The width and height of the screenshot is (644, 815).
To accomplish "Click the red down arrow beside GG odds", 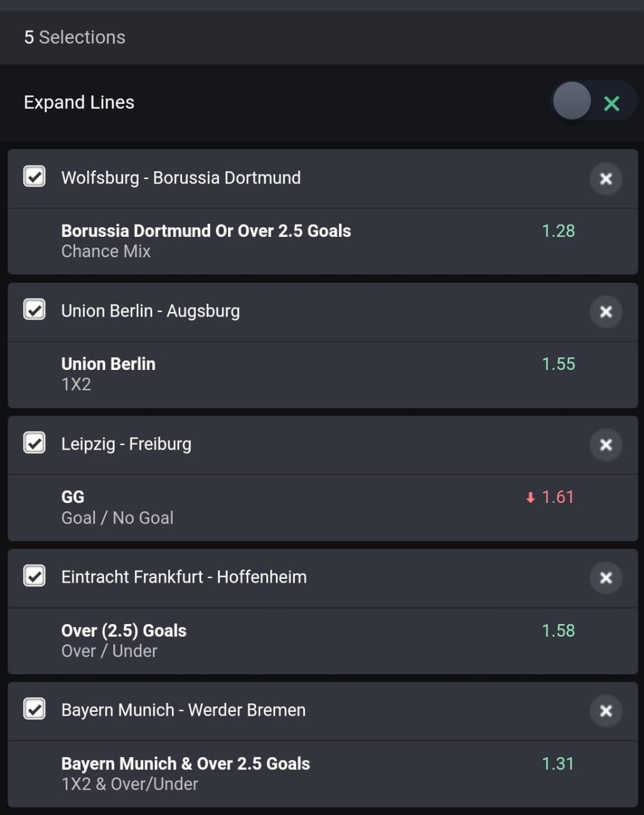I will (529, 497).
